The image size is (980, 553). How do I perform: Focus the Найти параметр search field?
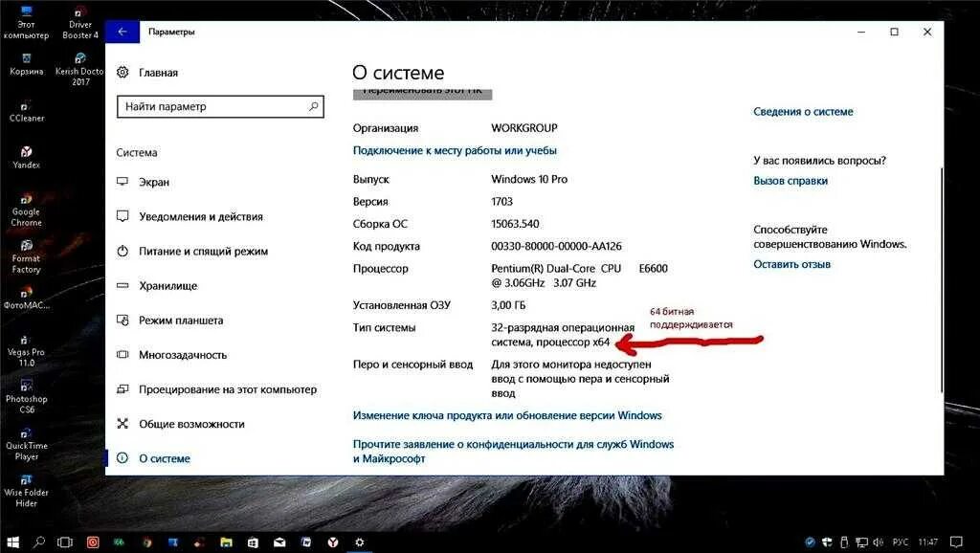[220, 106]
